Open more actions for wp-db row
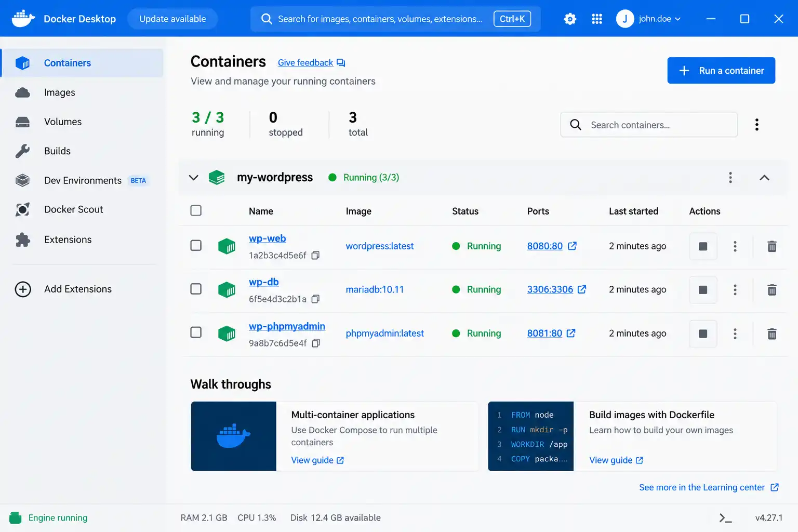This screenshot has height=532, width=798. [735, 290]
